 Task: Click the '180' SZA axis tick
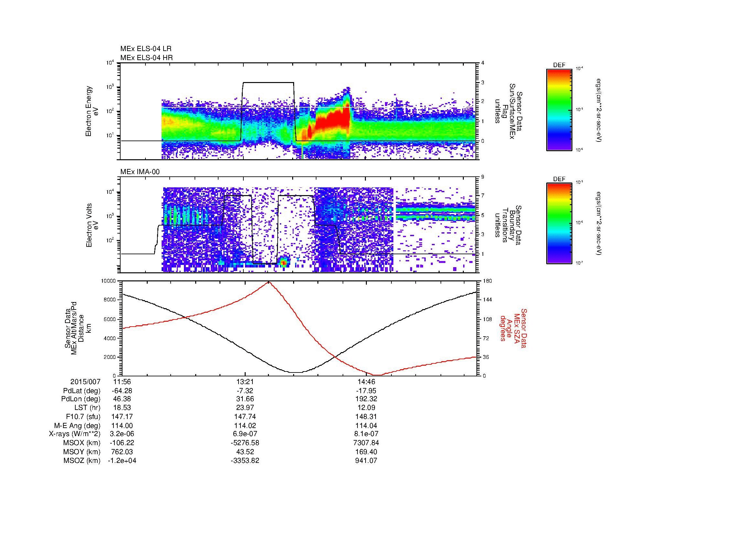tap(487, 281)
